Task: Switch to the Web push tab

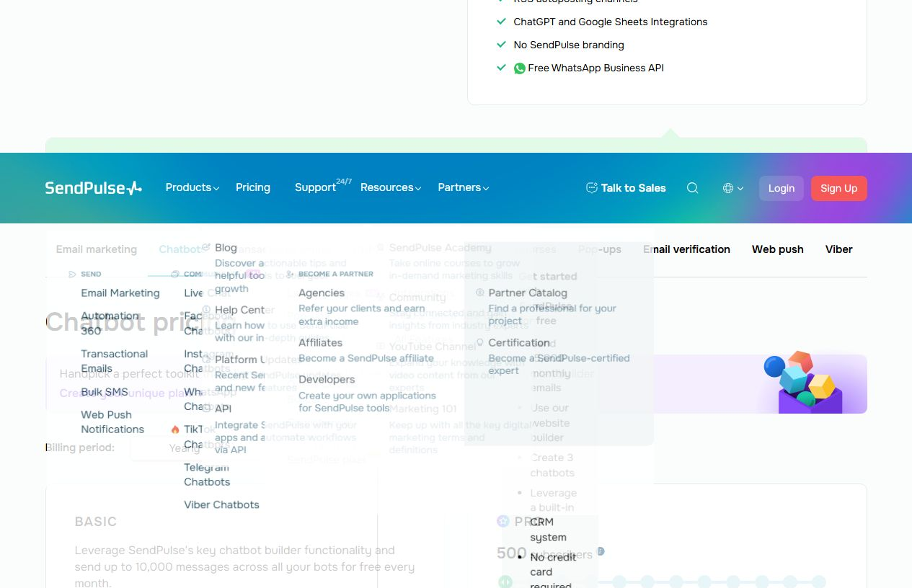Action: tap(778, 249)
